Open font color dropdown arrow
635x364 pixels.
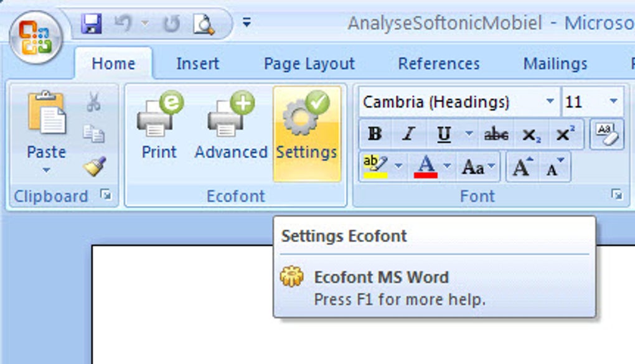tap(447, 166)
